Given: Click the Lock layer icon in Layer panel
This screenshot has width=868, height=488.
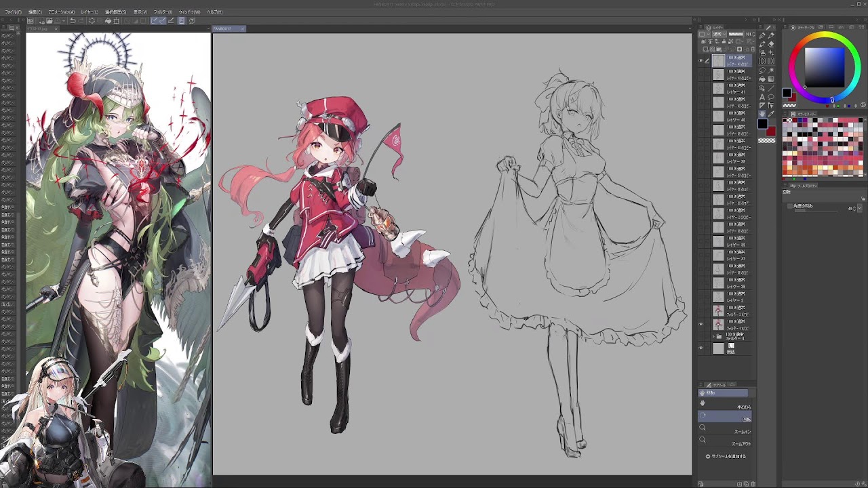Looking at the screenshot, I should click(x=724, y=41).
